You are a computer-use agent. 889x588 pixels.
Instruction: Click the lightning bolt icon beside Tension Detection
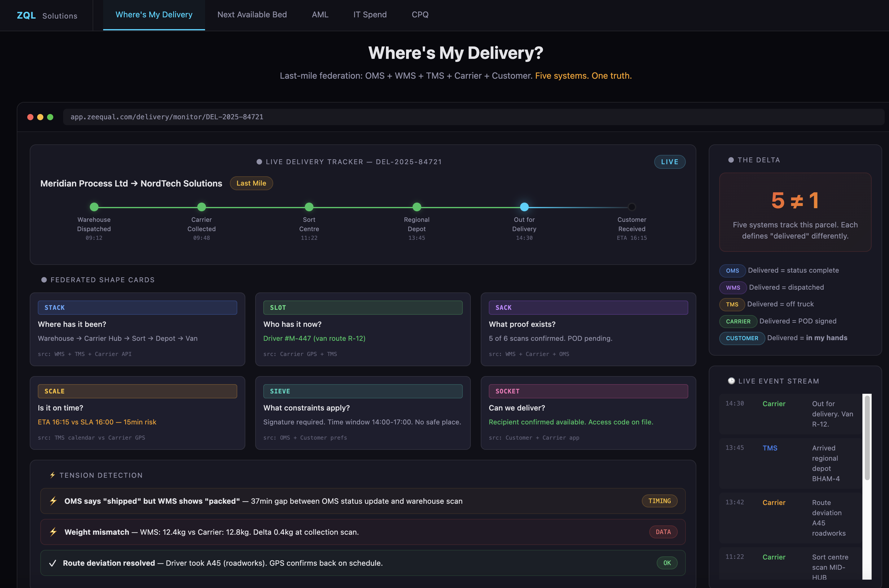[52, 475]
